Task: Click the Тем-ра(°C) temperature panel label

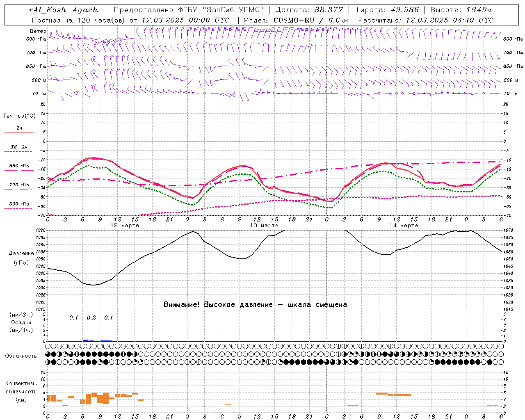Action: click(x=19, y=116)
